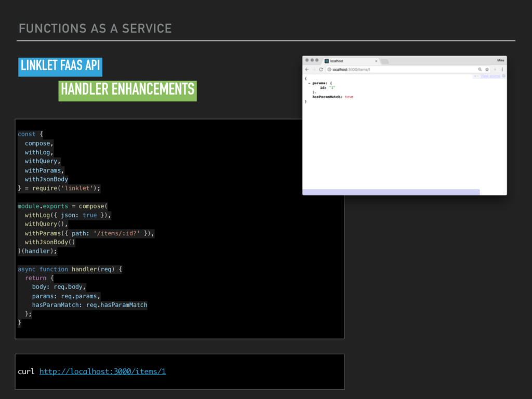Click the View source link
This screenshot has width=532, height=399.
tap(490, 76)
